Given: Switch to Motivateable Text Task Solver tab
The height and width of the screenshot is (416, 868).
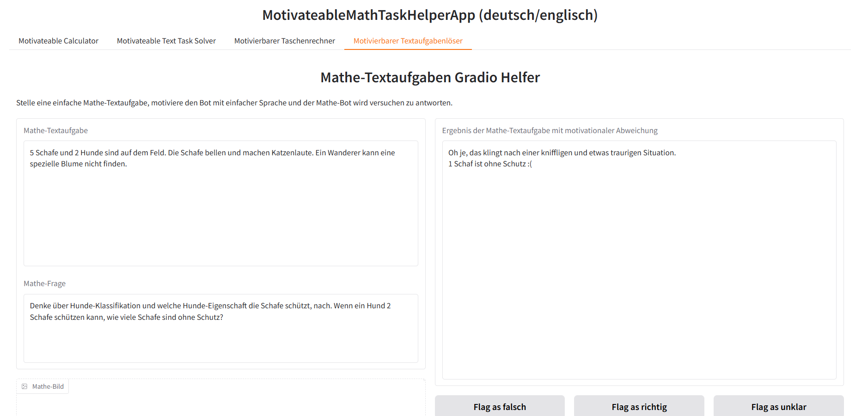Looking at the screenshot, I should coord(166,41).
